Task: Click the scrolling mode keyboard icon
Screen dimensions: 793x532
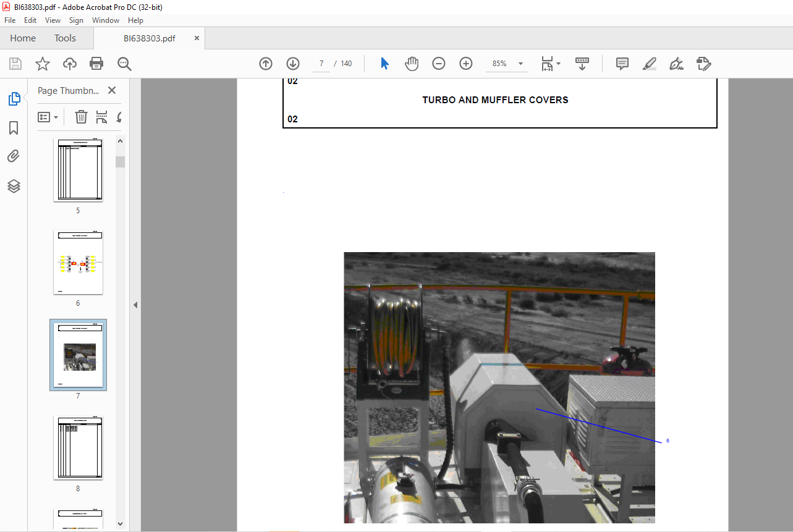Action: pyautogui.click(x=582, y=64)
